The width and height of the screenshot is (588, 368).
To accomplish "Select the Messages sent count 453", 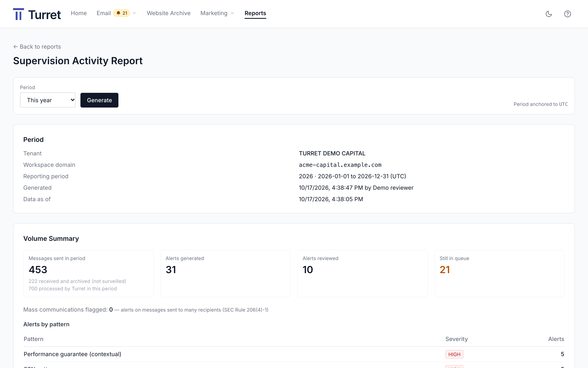I will [38, 270].
